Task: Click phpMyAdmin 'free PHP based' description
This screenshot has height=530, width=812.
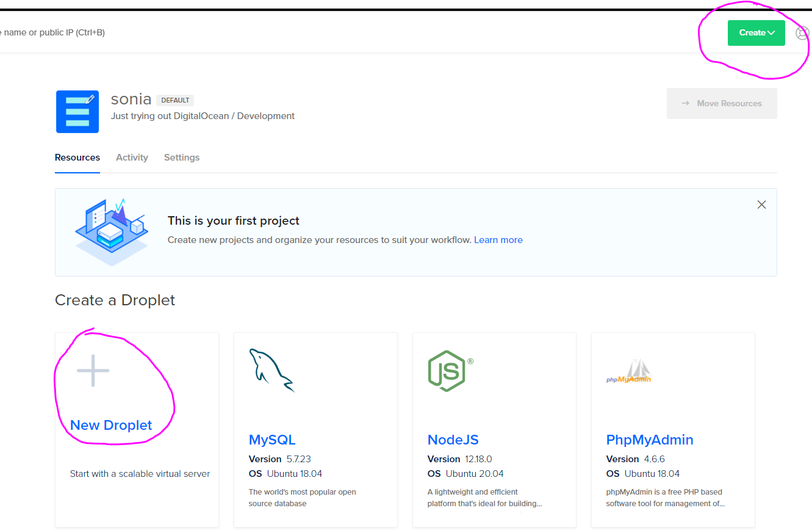Action: coord(666,498)
